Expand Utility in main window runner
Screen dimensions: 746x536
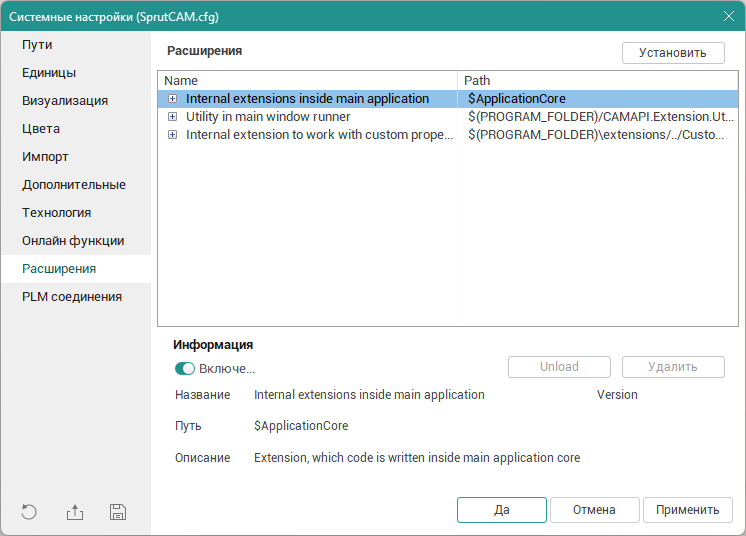click(x=173, y=117)
